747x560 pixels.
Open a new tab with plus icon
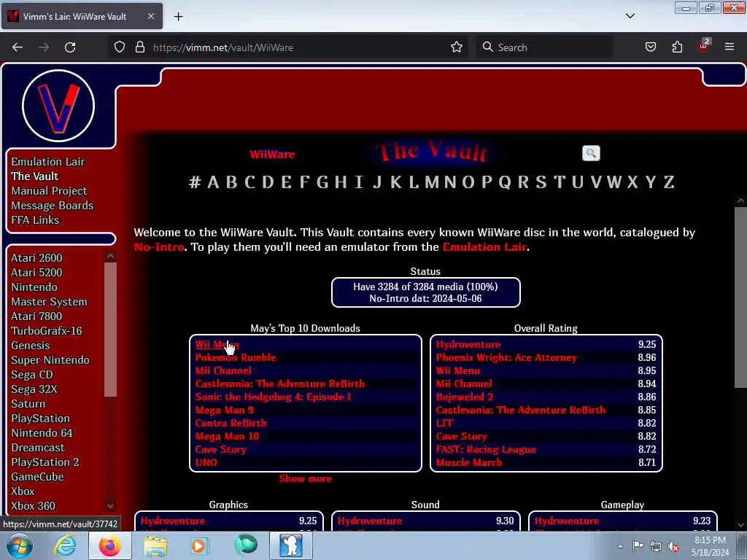pos(178,17)
